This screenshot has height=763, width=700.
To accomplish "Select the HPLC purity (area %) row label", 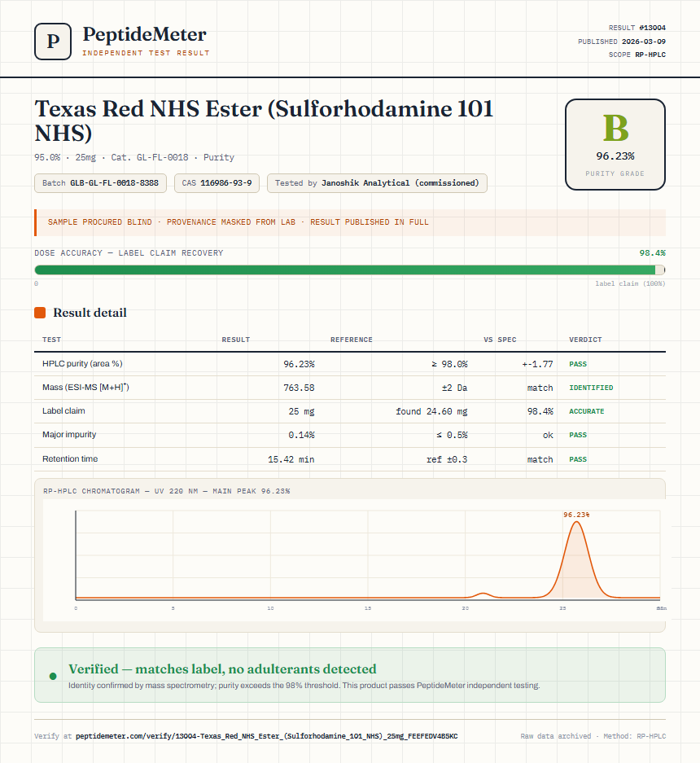I will pos(82,363).
